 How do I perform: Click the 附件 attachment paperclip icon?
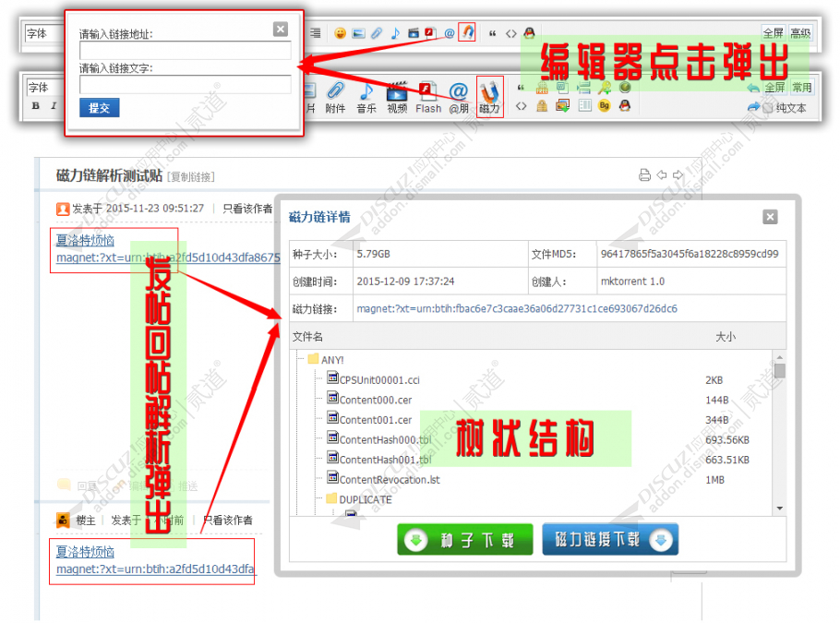tap(335, 95)
